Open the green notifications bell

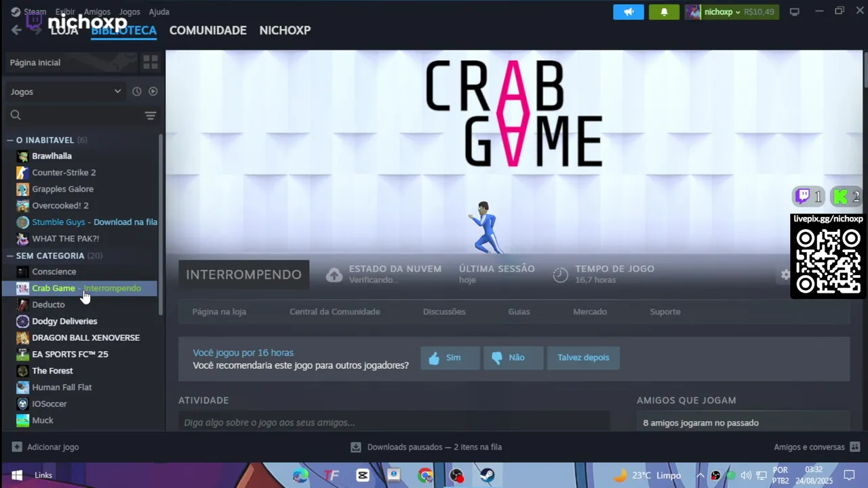[x=664, y=12]
